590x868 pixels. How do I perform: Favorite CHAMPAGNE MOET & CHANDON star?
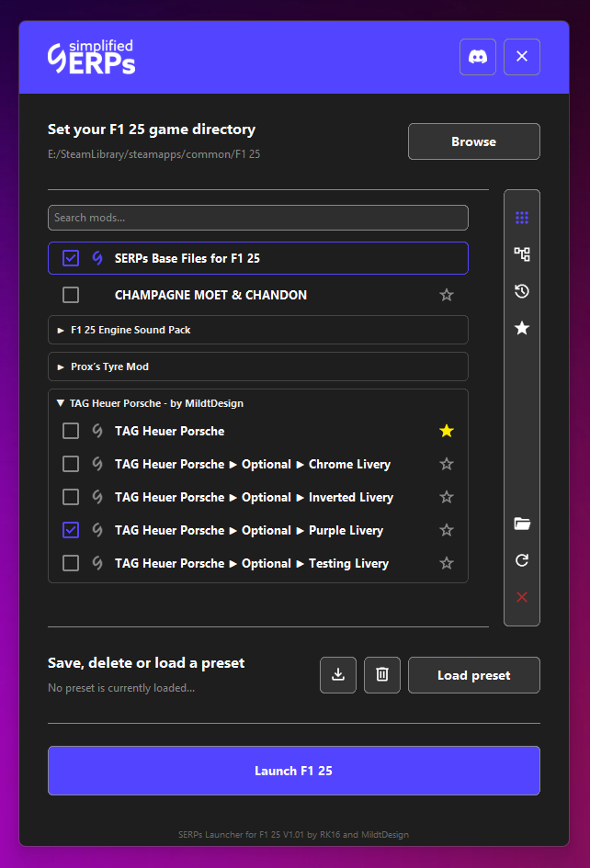(x=447, y=295)
